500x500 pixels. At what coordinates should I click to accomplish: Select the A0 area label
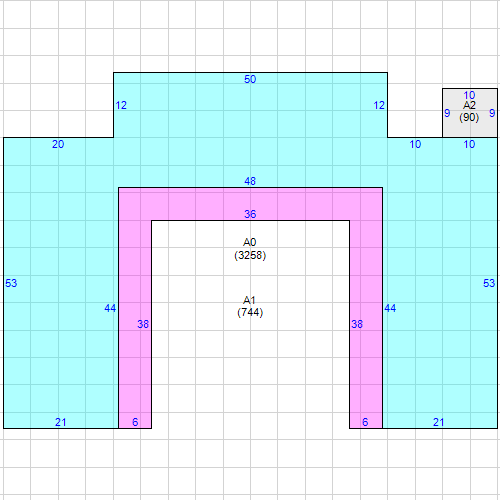tap(250, 242)
